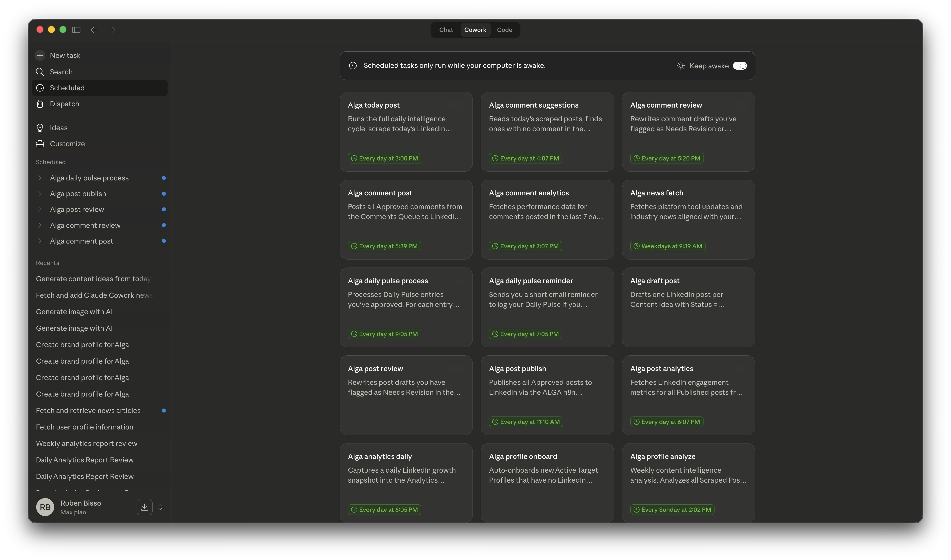The height and width of the screenshot is (560, 951).
Task: Click the clock icon on Alga today post
Action: [354, 158]
